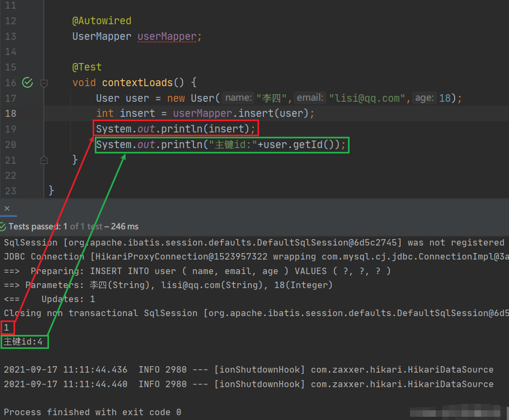Viewport: 509px width, 420px height.
Task: Click the fold end marker at line 21
Action: [x=44, y=160]
